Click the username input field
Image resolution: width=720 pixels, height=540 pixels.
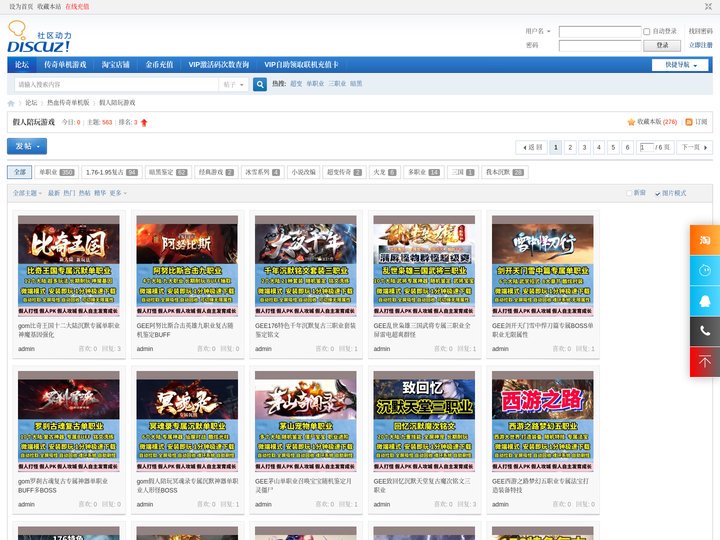pos(600,32)
